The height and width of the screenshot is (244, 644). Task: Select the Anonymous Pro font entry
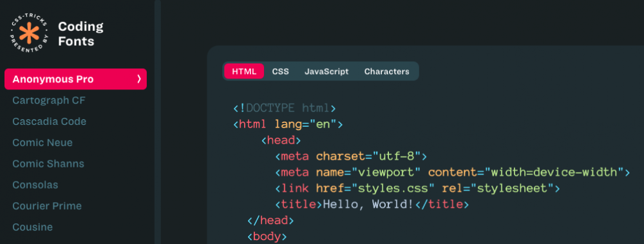75,79
